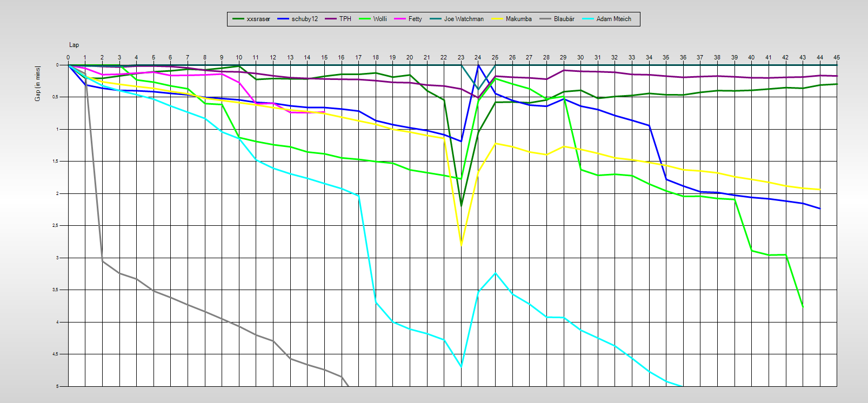Click the 4.5 gap axis label
This screenshot has width=868, height=403.
tap(56, 354)
